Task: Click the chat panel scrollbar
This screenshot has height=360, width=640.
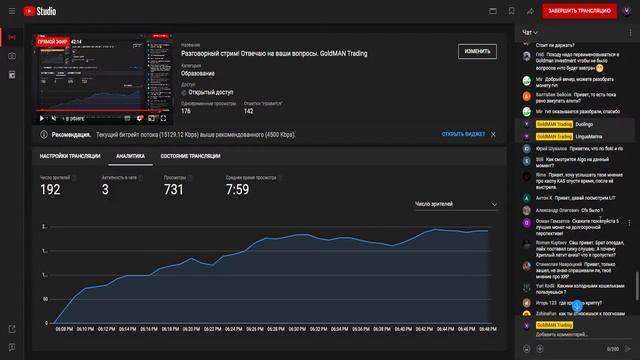Action: pyautogui.click(x=637, y=285)
